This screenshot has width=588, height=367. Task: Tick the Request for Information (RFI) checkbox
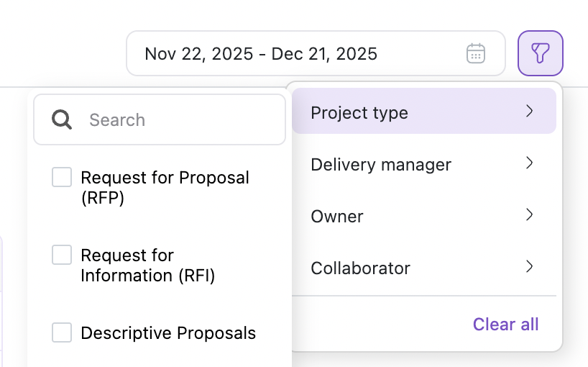[x=62, y=255]
